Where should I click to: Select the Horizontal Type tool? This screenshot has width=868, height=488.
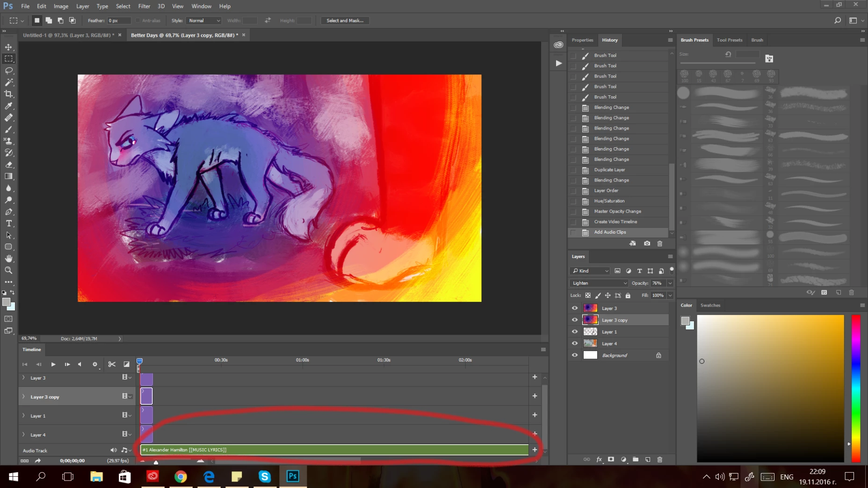8,223
